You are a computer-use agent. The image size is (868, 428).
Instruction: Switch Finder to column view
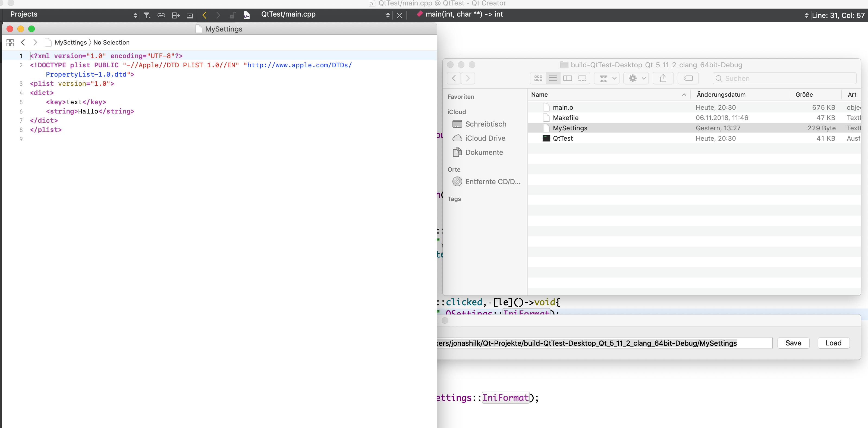click(567, 78)
